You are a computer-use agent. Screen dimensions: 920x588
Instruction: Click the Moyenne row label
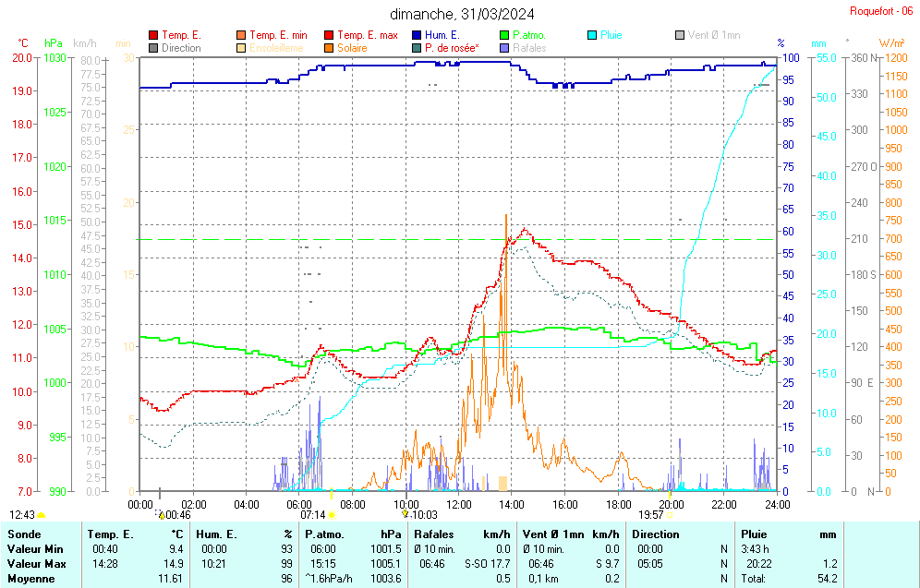(x=31, y=579)
